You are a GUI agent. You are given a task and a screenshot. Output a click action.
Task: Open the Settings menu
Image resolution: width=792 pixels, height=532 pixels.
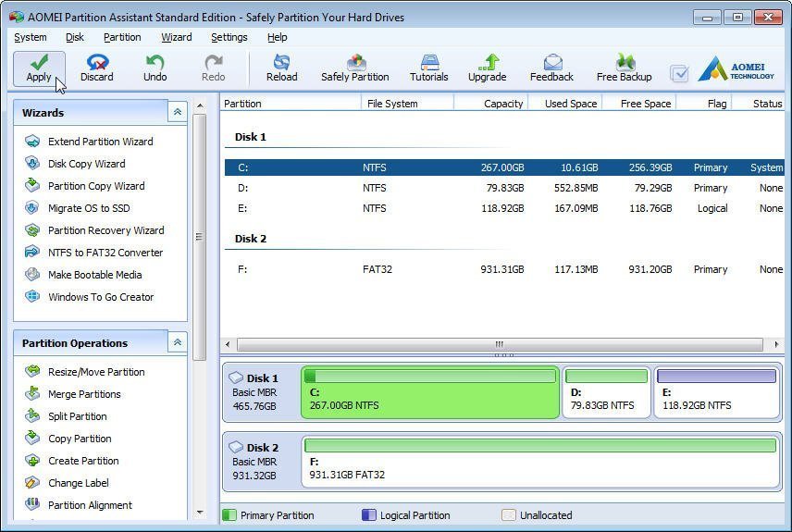coord(229,37)
